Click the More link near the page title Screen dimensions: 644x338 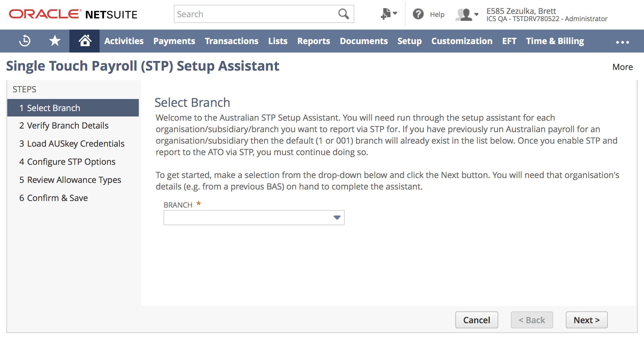pos(622,67)
